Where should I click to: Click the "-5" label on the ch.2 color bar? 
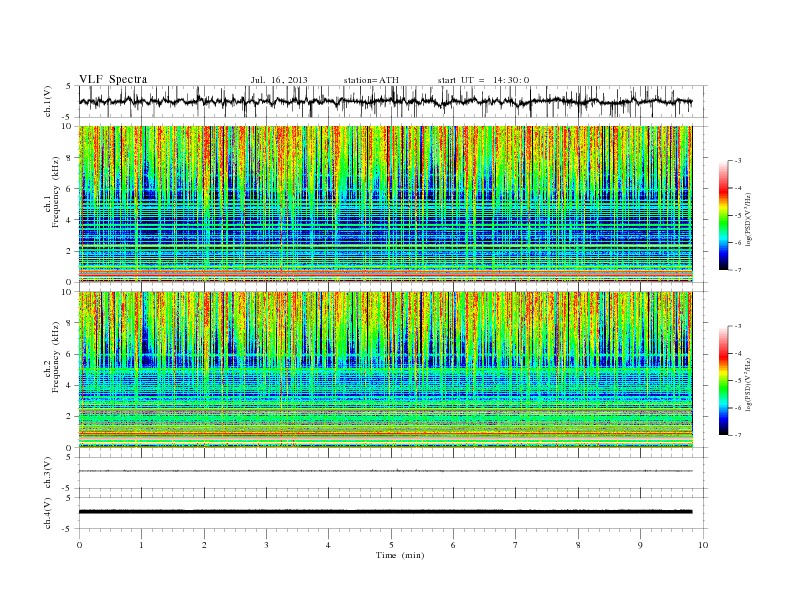pyautogui.click(x=738, y=381)
